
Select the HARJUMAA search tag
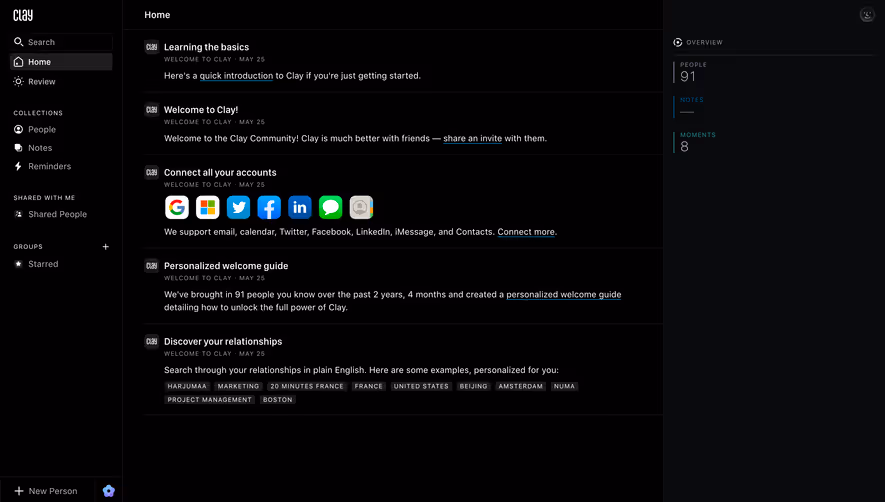187,386
